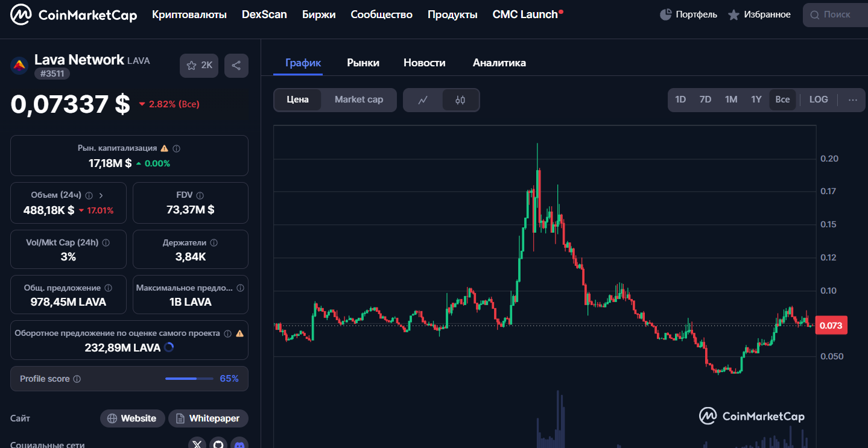
Task: Select Цена chart mode
Action: pos(298,100)
